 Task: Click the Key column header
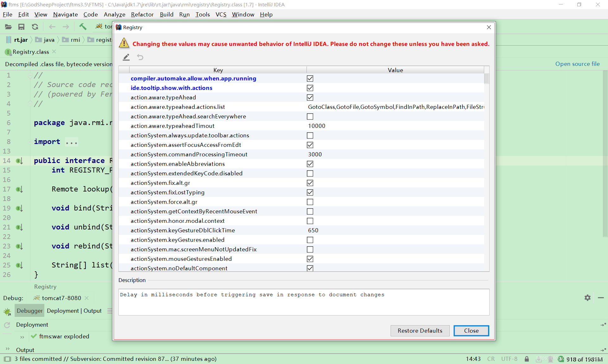[218, 70]
